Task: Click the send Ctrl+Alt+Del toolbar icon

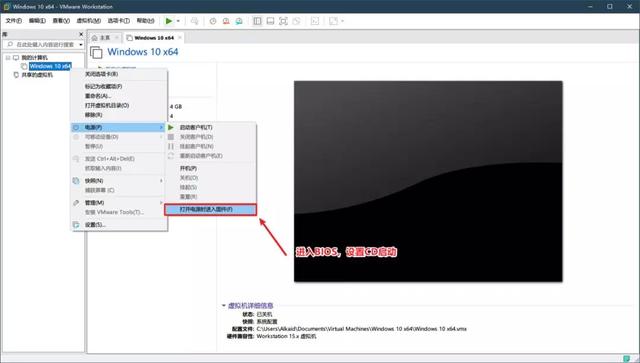Action: (x=195, y=21)
